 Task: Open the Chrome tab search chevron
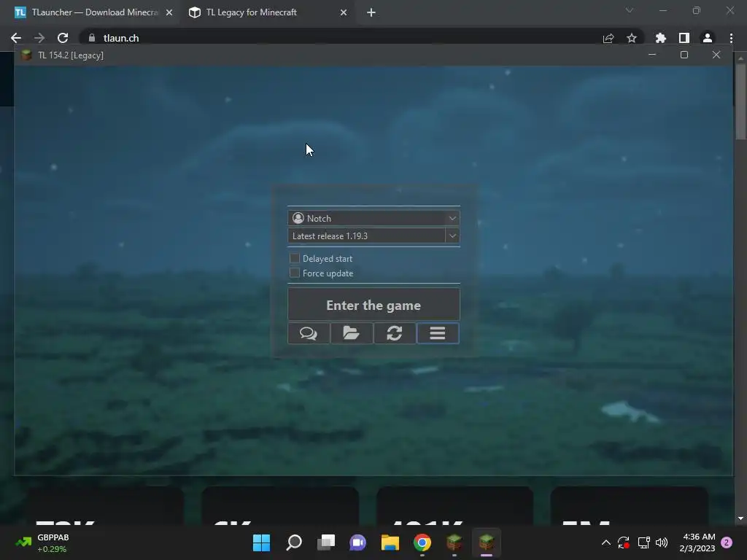click(630, 10)
